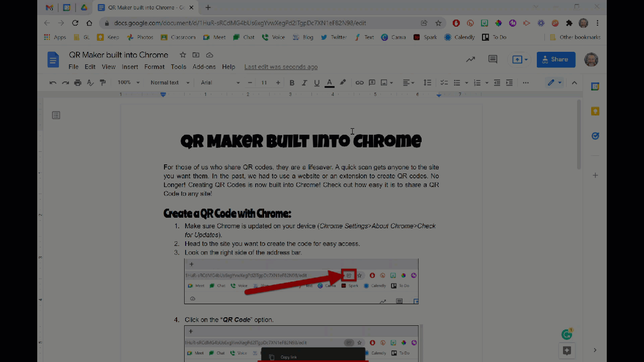Open the text color picker
Screen dimensions: 644x362
(330, 82)
